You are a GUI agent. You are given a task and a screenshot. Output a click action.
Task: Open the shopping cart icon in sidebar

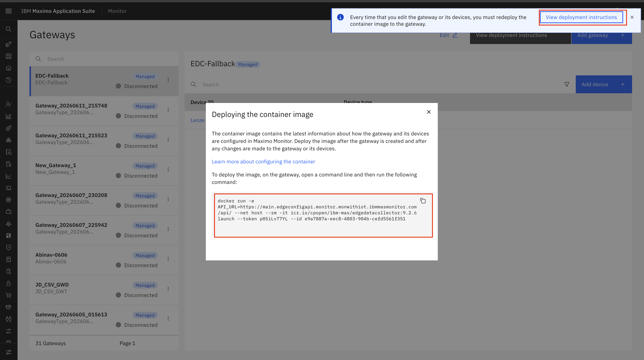point(9,295)
